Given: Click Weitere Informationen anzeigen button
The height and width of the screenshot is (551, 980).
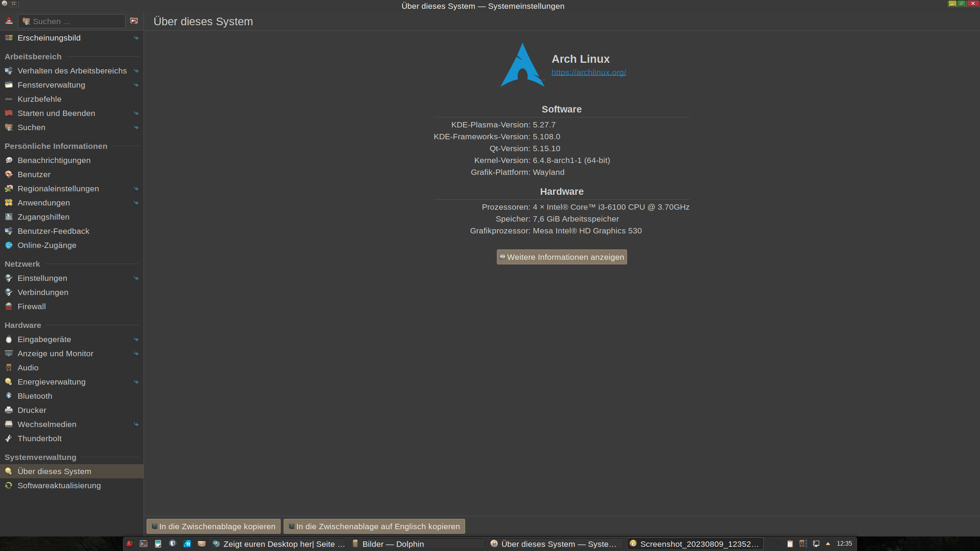Looking at the screenshot, I should coord(562,257).
